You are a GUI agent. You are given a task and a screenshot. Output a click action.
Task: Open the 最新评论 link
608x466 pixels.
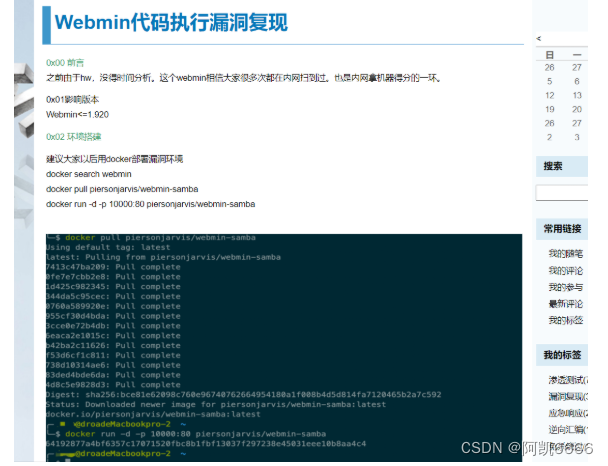pos(566,304)
